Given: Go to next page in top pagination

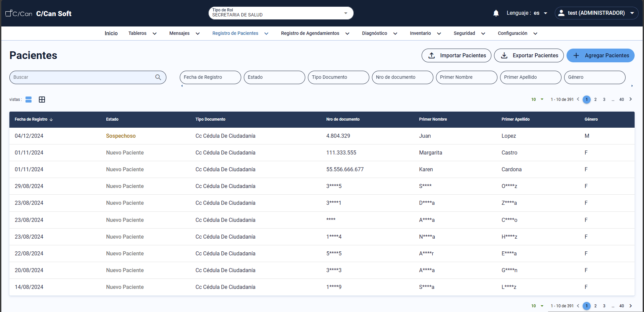Looking at the screenshot, I should pyautogui.click(x=631, y=99).
